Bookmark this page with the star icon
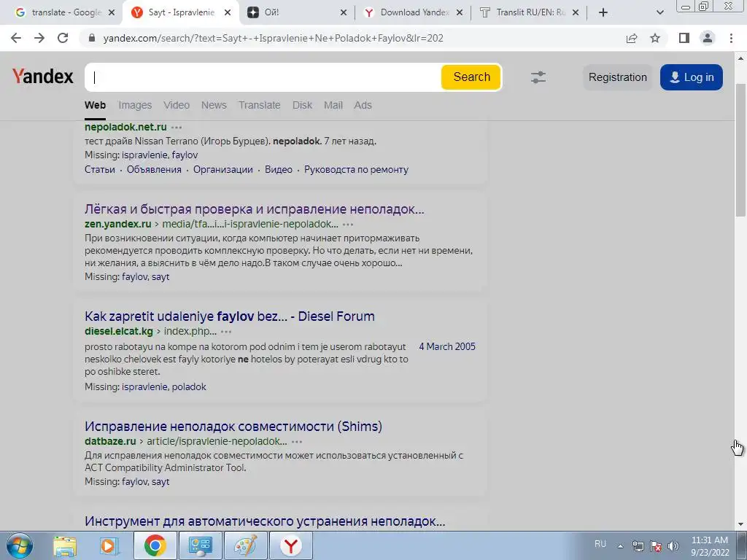Viewport: 747px width, 560px height. click(655, 38)
